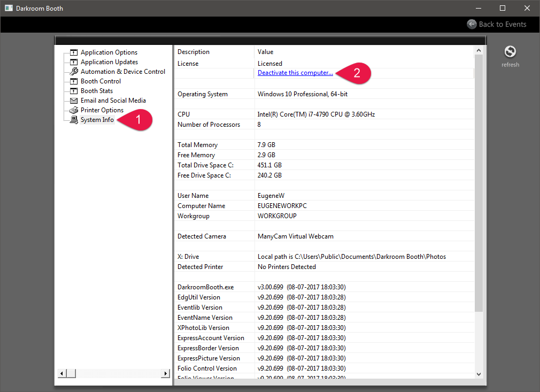This screenshot has height=392, width=540.
Task: Click the System Info computer icon
Action: 74,120
